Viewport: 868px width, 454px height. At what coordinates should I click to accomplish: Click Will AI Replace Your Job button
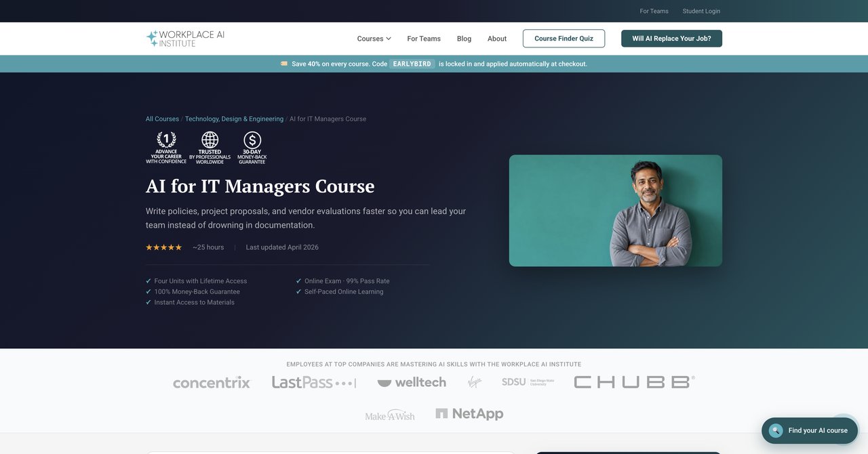point(671,39)
